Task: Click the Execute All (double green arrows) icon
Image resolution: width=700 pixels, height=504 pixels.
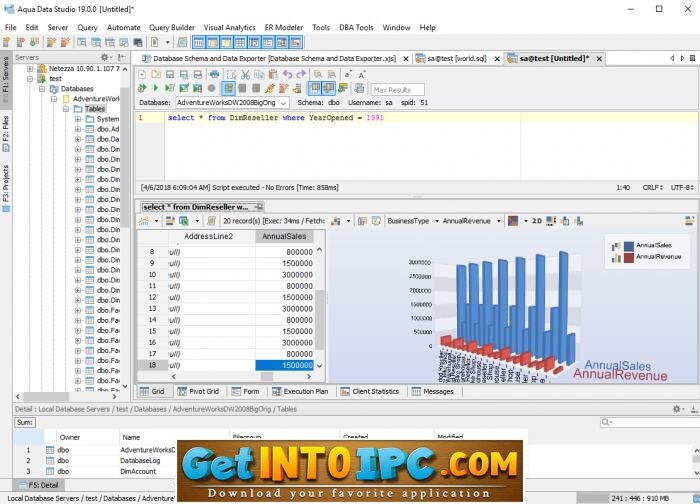Action: point(142,88)
